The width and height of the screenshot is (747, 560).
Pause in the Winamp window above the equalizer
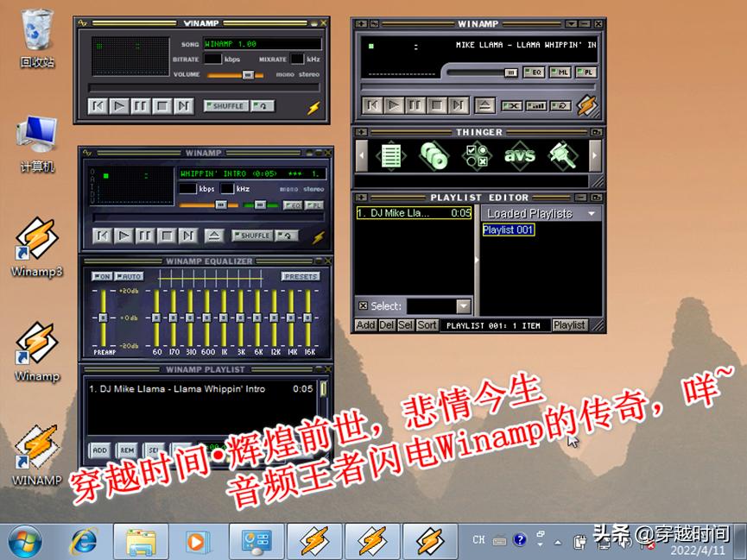click(x=145, y=236)
